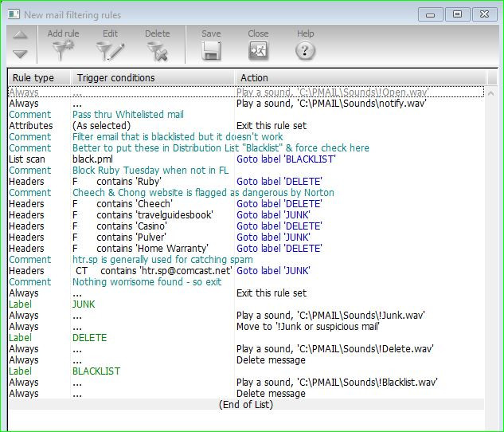Save the rules with the floppy disk icon
This screenshot has height=432, width=504.
coord(211,51)
